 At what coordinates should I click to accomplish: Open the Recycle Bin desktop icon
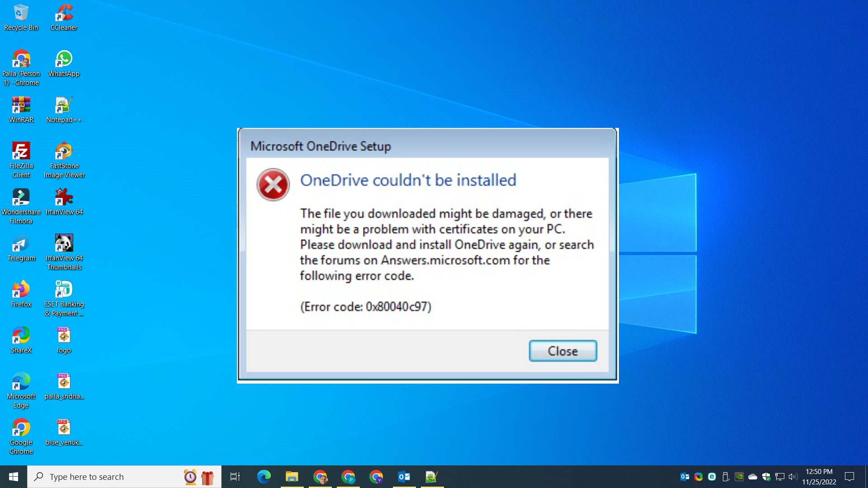tap(21, 18)
